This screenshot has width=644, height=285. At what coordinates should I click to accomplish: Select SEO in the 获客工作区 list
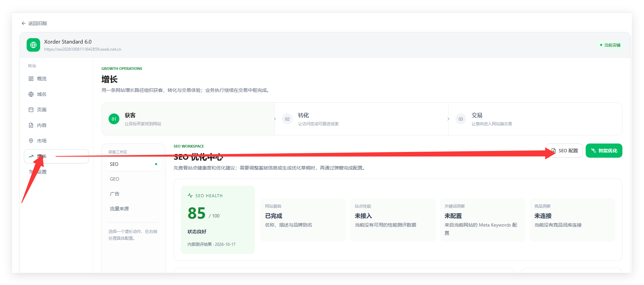pos(134,164)
